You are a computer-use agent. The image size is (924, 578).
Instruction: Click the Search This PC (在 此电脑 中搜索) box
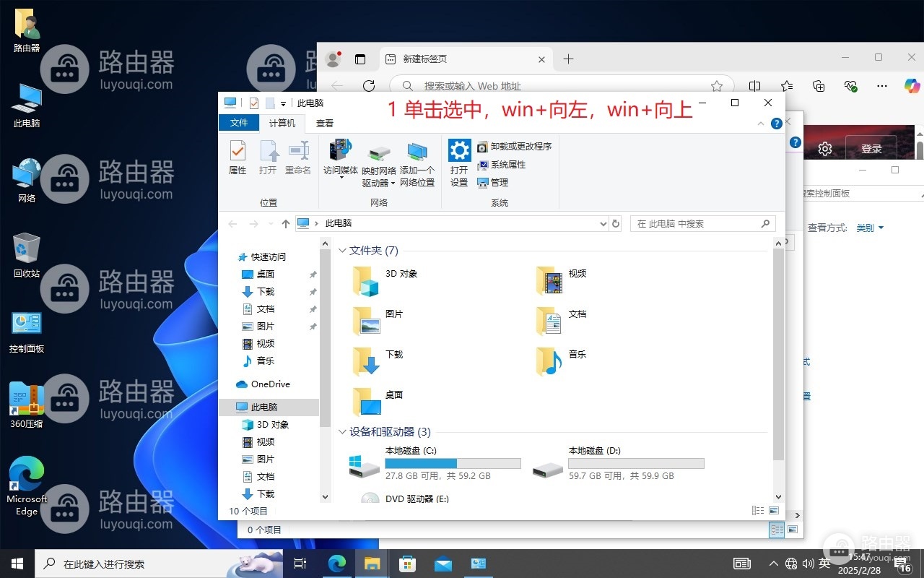tap(703, 224)
